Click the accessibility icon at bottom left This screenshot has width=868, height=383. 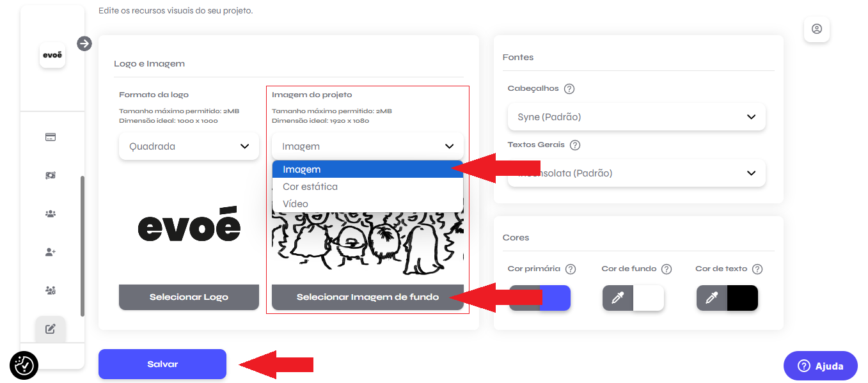point(24,365)
